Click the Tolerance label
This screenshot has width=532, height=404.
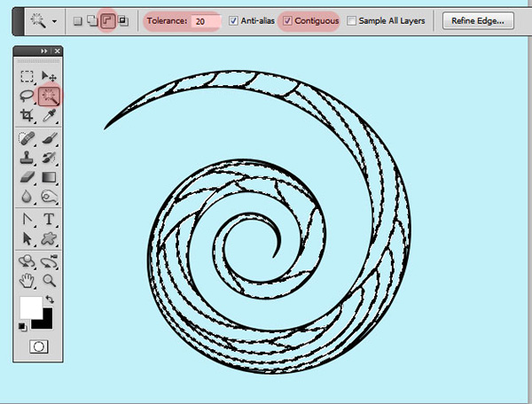click(167, 21)
